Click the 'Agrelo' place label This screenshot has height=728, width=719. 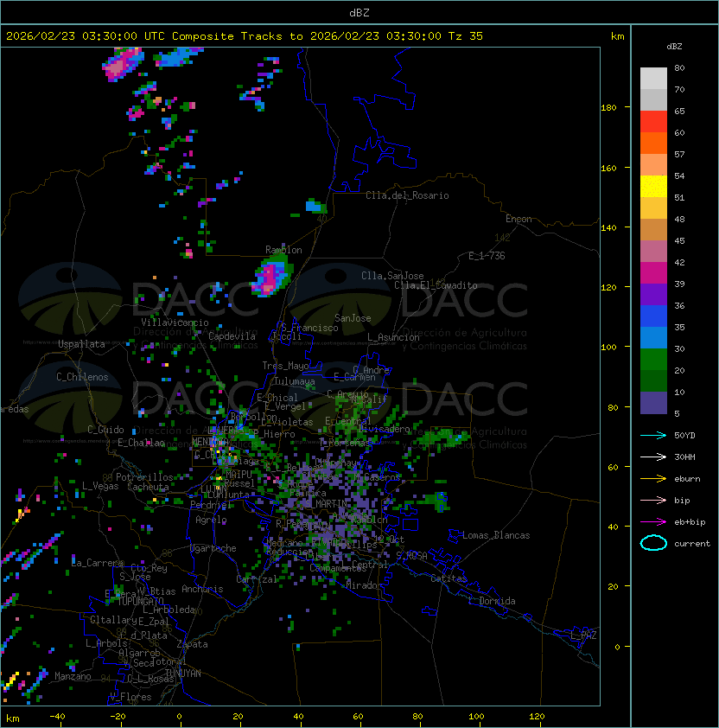[211, 520]
